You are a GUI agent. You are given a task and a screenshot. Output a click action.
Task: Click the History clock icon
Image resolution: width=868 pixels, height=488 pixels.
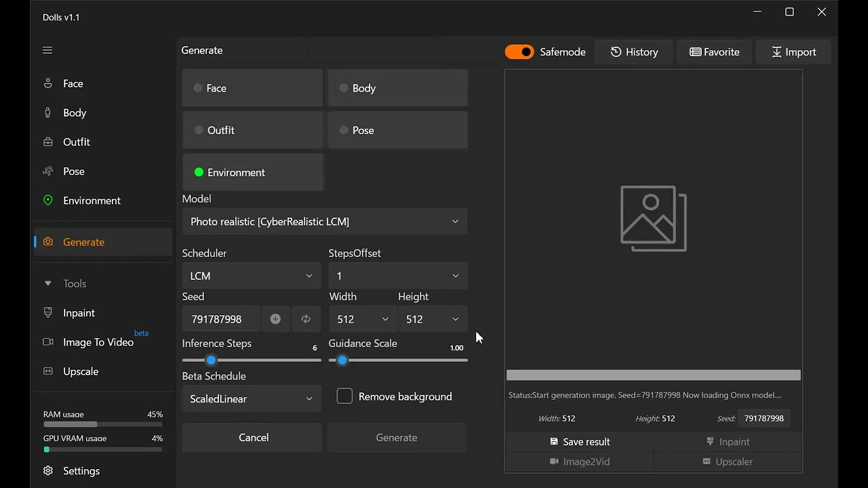pos(616,52)
